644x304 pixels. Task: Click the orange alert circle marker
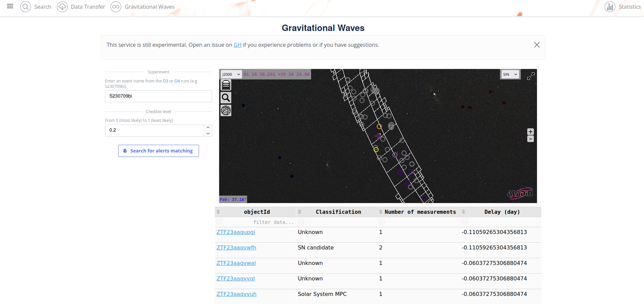tap(379, 127)
